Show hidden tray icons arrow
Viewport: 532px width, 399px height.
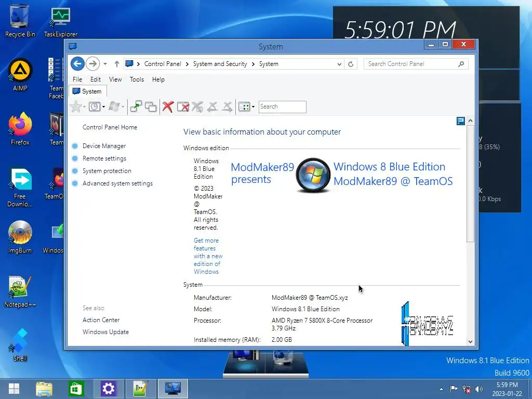click(x=441, y=389)
